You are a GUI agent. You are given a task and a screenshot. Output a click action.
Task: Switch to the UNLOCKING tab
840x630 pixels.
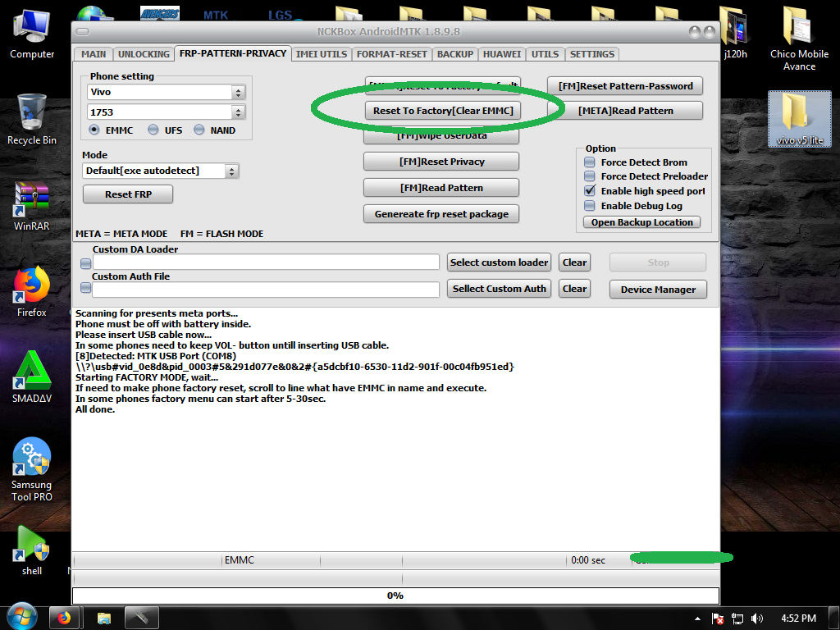[144, 54]
